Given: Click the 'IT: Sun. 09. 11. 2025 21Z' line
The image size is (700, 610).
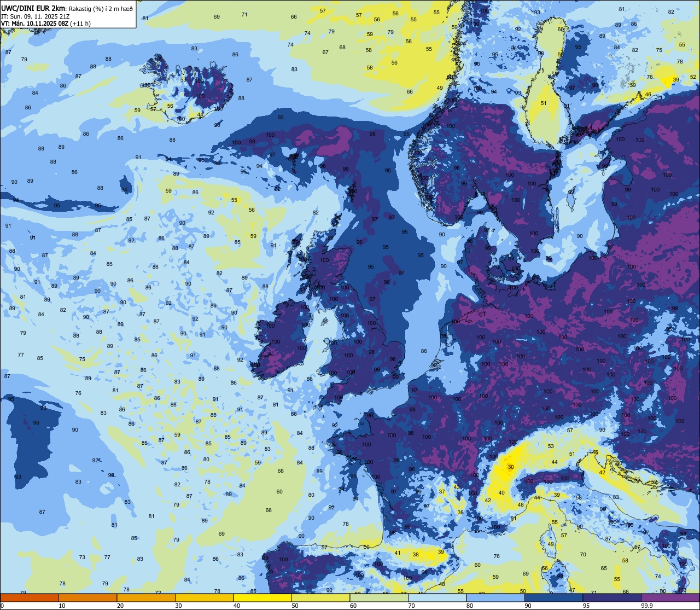Looking at the screenshot, I should coord(35,16).
